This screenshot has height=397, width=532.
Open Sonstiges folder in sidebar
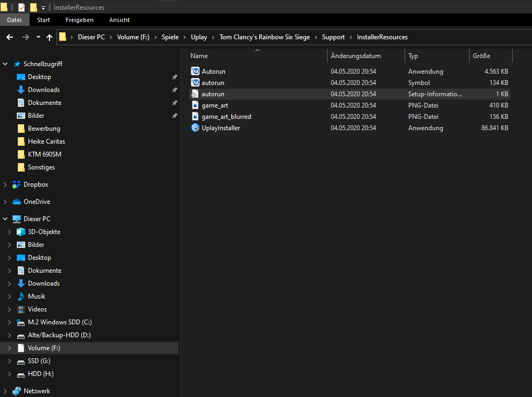(41, 167)
